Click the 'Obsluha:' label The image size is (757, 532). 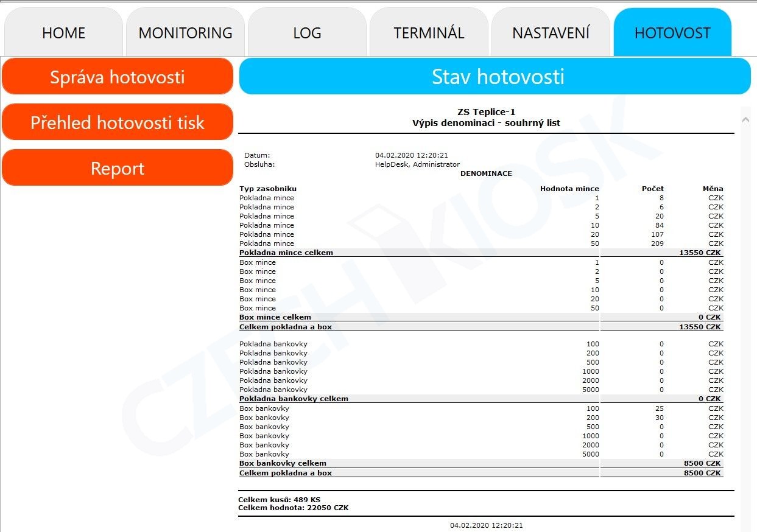coord(259,164)
